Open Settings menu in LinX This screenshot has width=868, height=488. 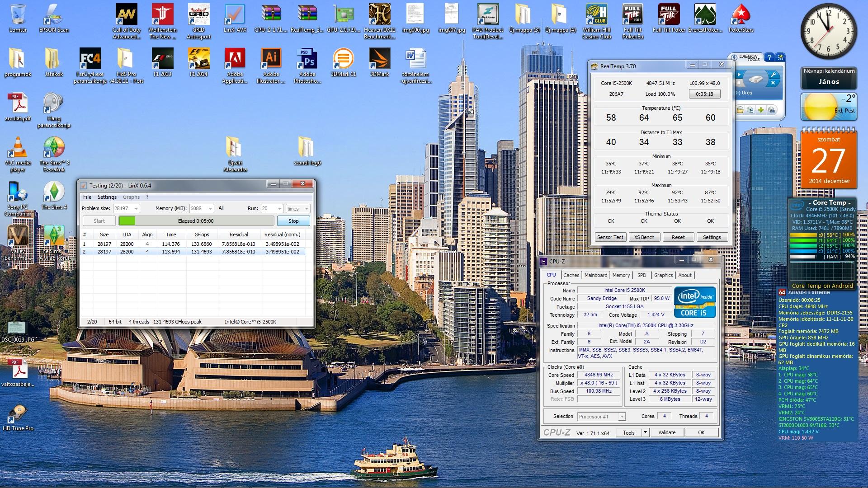click(x=107, y=197)
